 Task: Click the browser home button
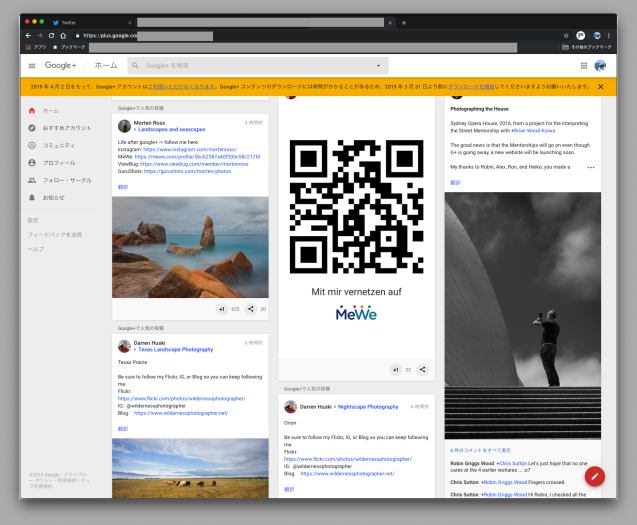tap(63, 36)
